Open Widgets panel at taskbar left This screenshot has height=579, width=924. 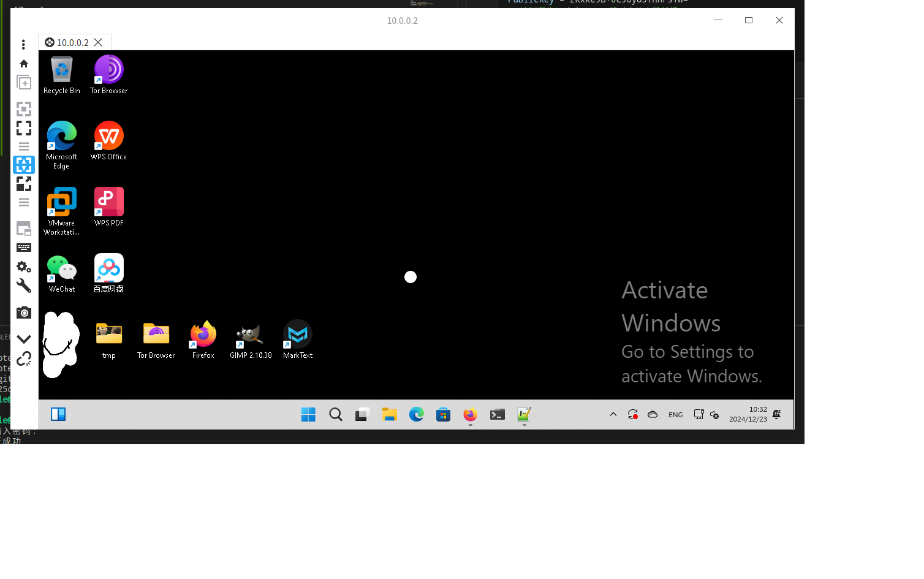coord(58,415)
